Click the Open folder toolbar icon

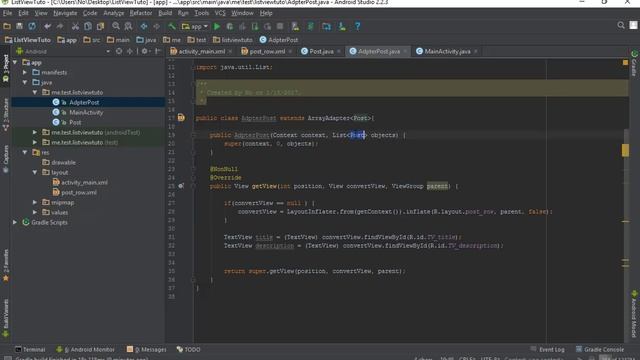7,26
